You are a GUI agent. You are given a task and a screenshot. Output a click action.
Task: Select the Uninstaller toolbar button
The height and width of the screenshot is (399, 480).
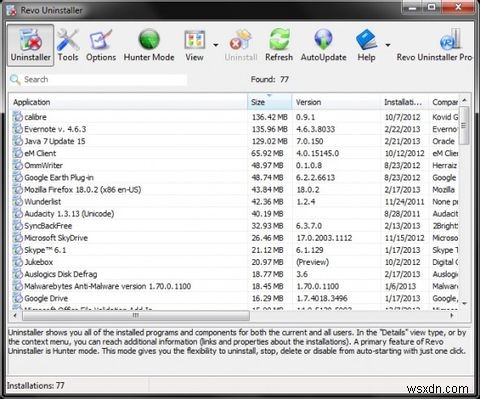coord(30,45)
